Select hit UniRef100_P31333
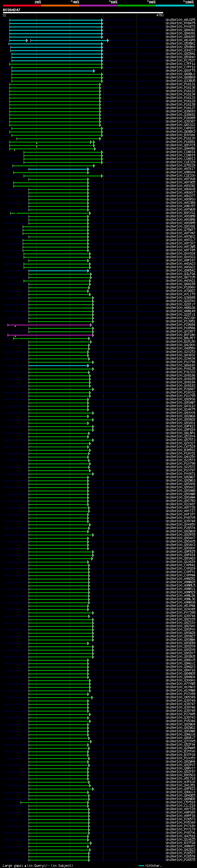This screenshot has height=868, width=197. (x=180, y=372)
